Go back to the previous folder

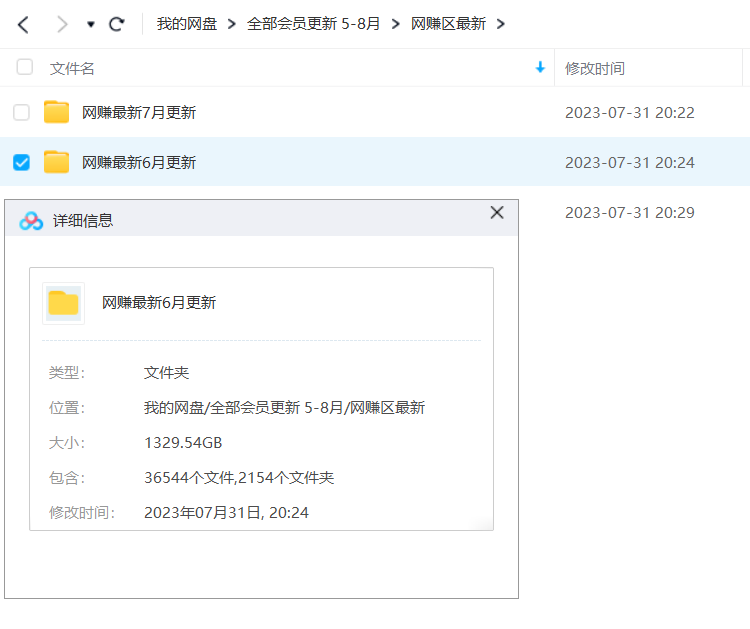click(x=23, y=24)
